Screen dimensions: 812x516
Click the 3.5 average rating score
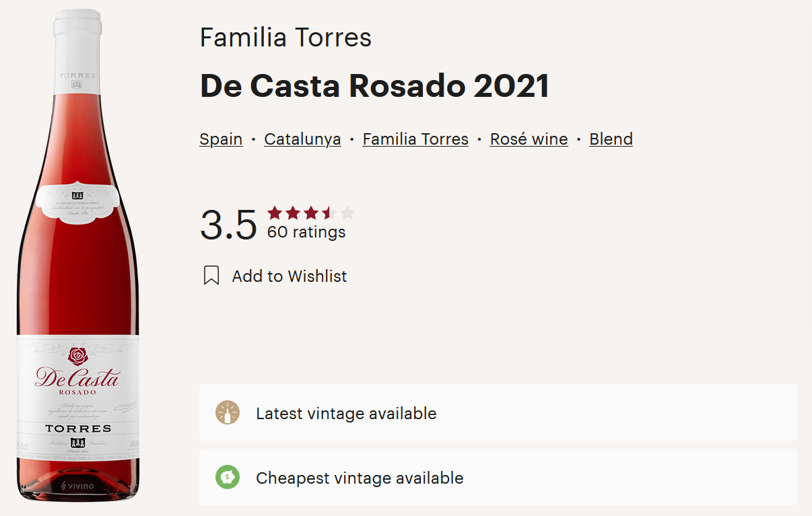click(x=228, y=225)
